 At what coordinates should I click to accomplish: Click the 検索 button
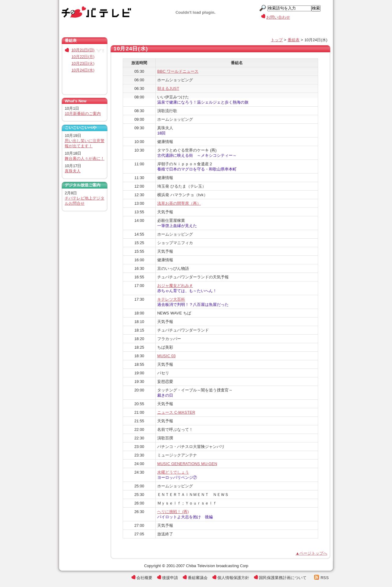point(316,8)
